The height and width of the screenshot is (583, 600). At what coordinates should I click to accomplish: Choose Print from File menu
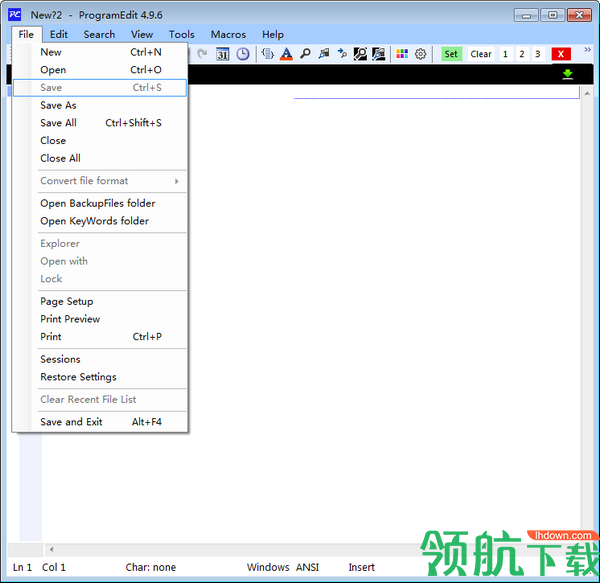[x=100, y=337]
